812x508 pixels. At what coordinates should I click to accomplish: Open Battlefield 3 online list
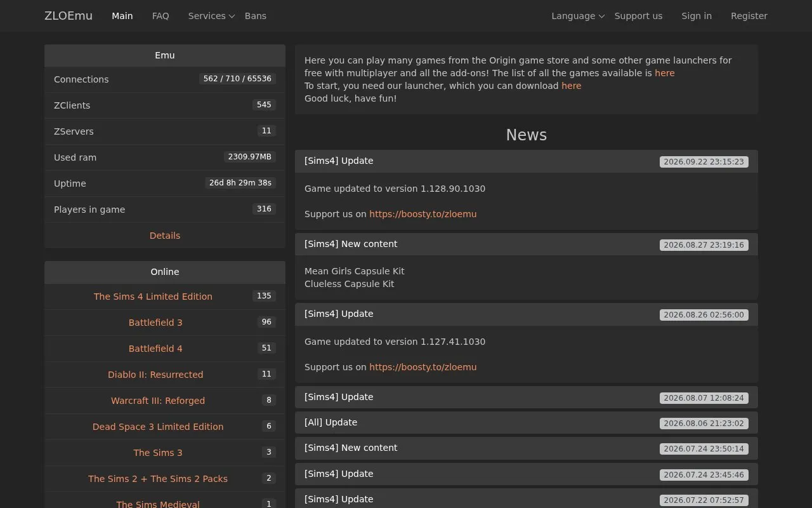155,323
